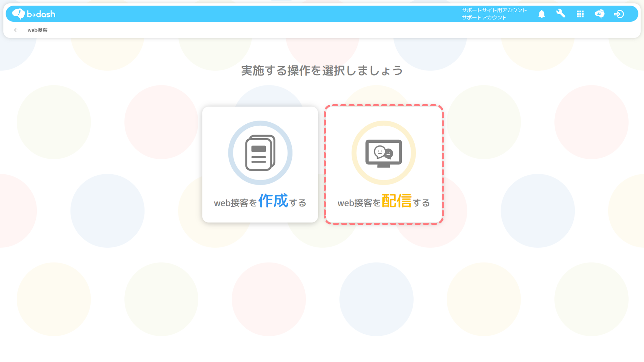Image resolution: width=644 pixels, height=362 pixels.
Task: Open the apps grid menu
Action: coord(580,14)
